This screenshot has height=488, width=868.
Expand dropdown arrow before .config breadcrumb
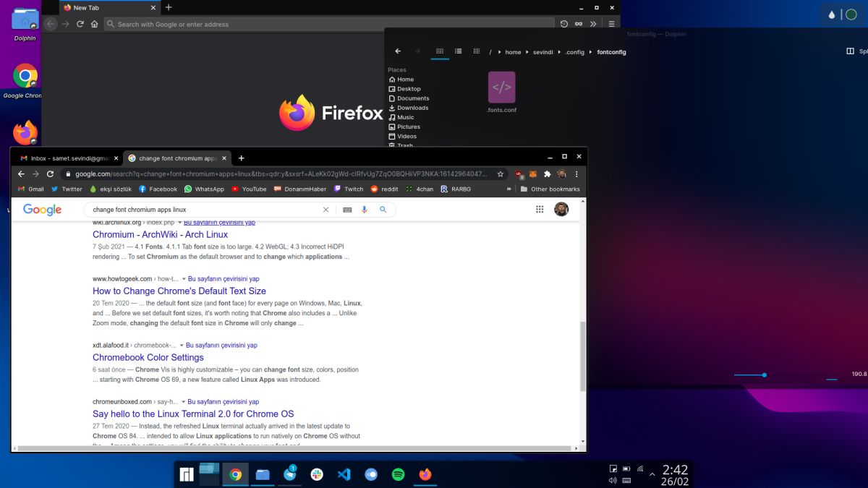[560, 52]
